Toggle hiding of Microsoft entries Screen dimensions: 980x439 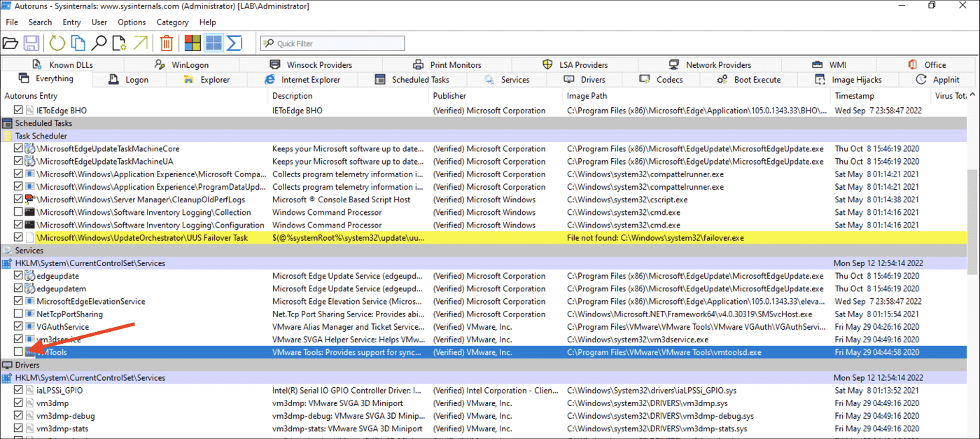pyautogui.click(x=191, y=43)
